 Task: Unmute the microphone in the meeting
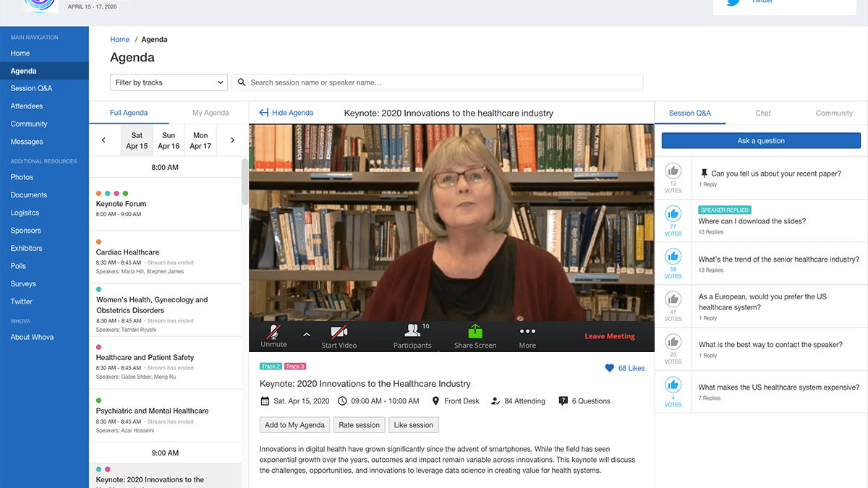point(273,332)
